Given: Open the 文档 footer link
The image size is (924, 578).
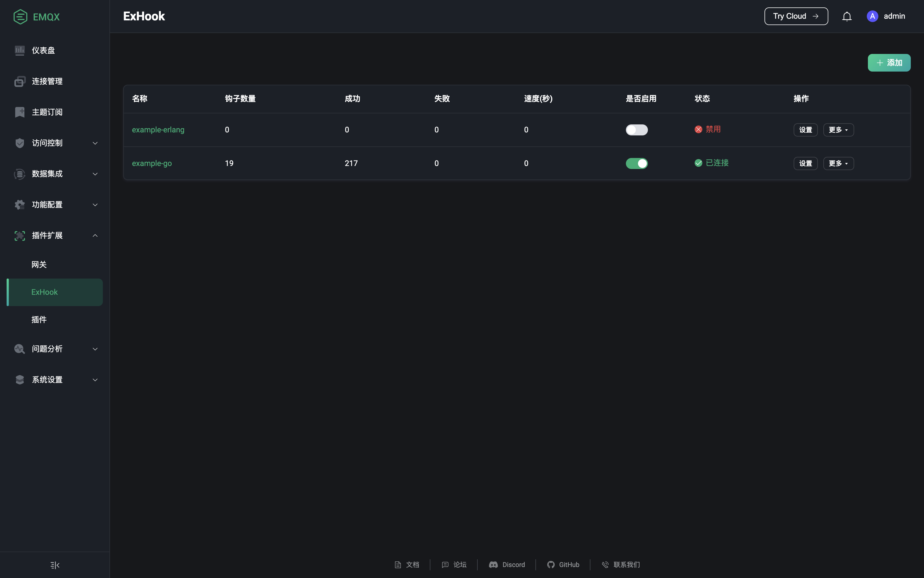Looking at the screenshot, I should 407,565.
